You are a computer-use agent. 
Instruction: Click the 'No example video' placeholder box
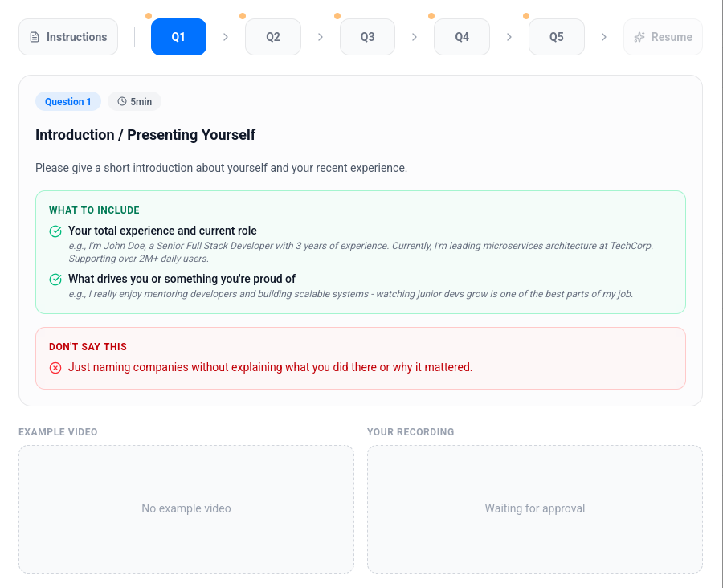point(186,508)
